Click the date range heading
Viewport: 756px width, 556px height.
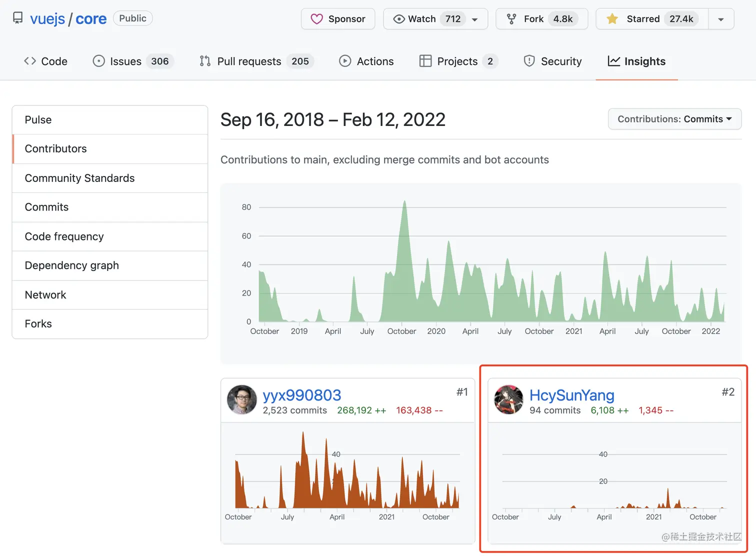coord(333,120)
